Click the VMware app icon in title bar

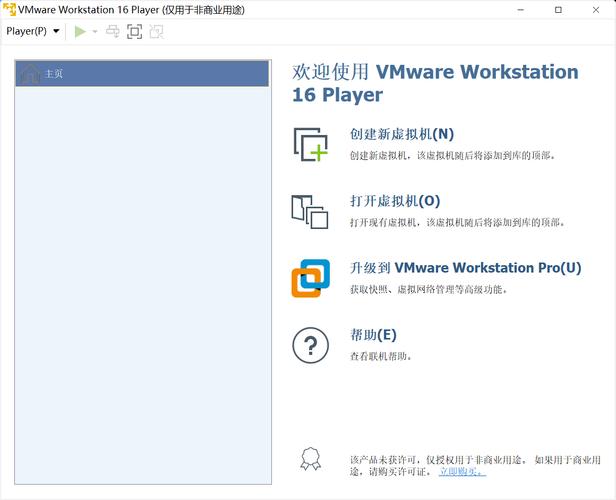[x=9, y=9]
